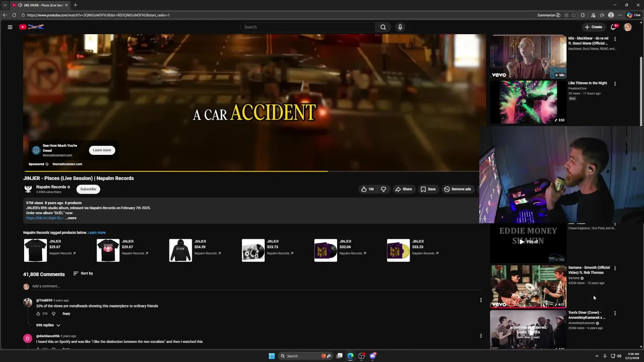Open Discord from the taskbar
Viewport: 644px width, 362px height.
click(x=372, y=356)
